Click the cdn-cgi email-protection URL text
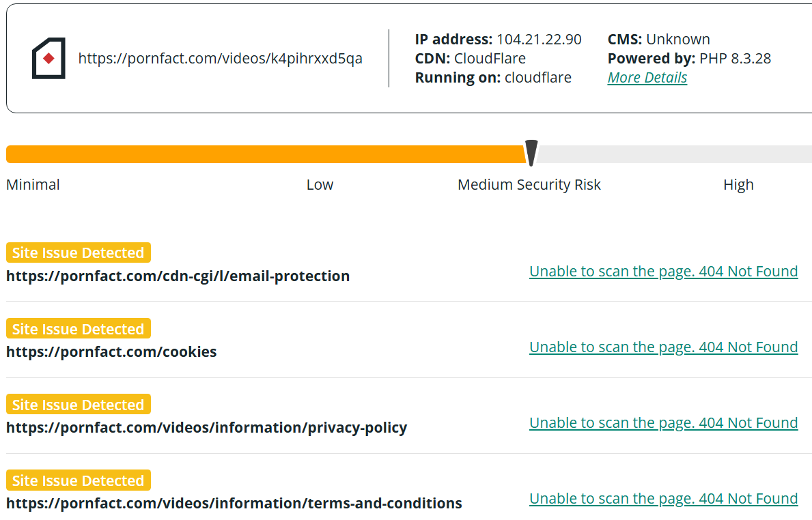 (178, 276)
